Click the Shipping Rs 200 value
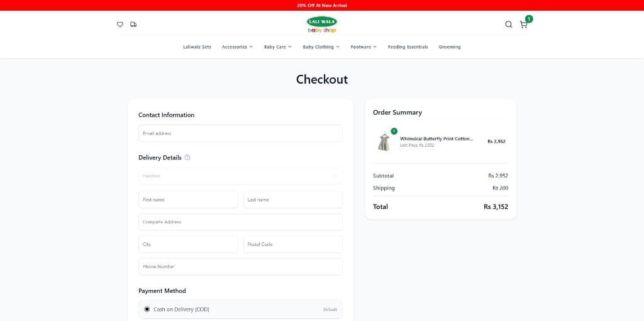644x321 pixels. 500,188
